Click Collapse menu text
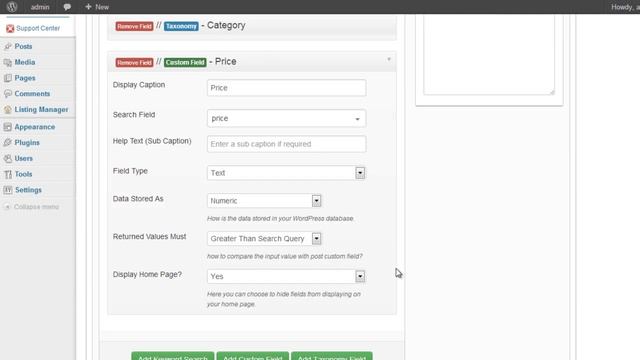The width and height of the screenshot is (640, 360). point(36,207)
